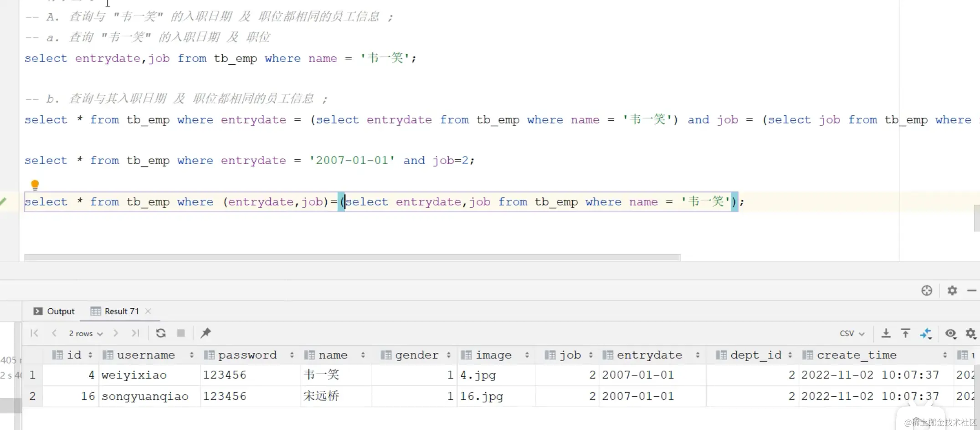The image size is (980, 430).
Task: Hide the results tool window
Action: 972,290
